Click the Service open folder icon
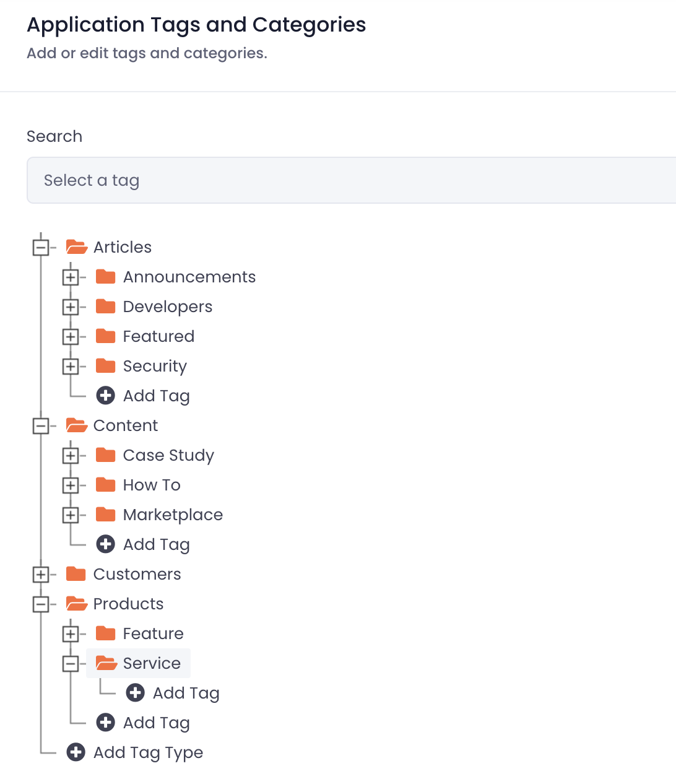The image size is (676, 784). point(106,663)
